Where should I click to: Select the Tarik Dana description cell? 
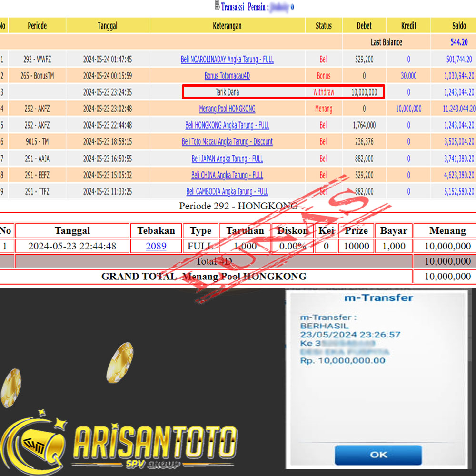(x=227, y=92)
